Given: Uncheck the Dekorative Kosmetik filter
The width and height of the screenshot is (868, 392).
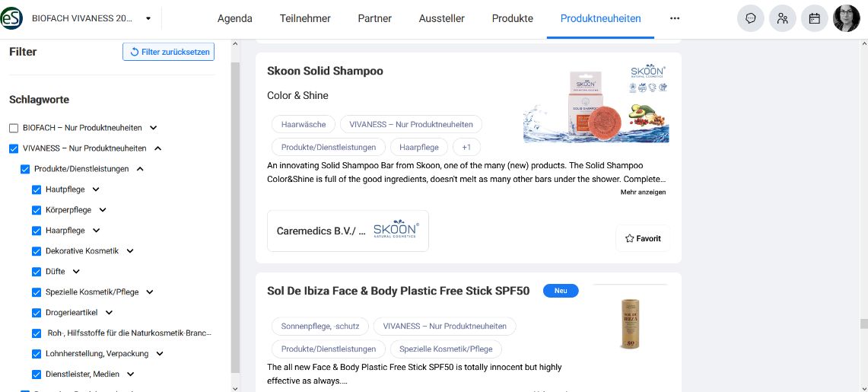Looking at the screenshot, I should click(x=37, y=251).
